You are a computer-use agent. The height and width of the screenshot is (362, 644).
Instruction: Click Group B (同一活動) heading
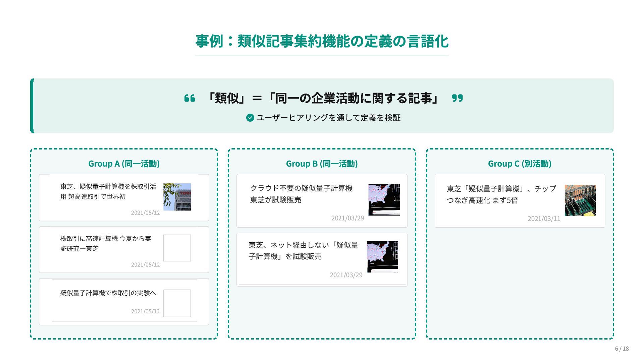[x=322, y=164]
